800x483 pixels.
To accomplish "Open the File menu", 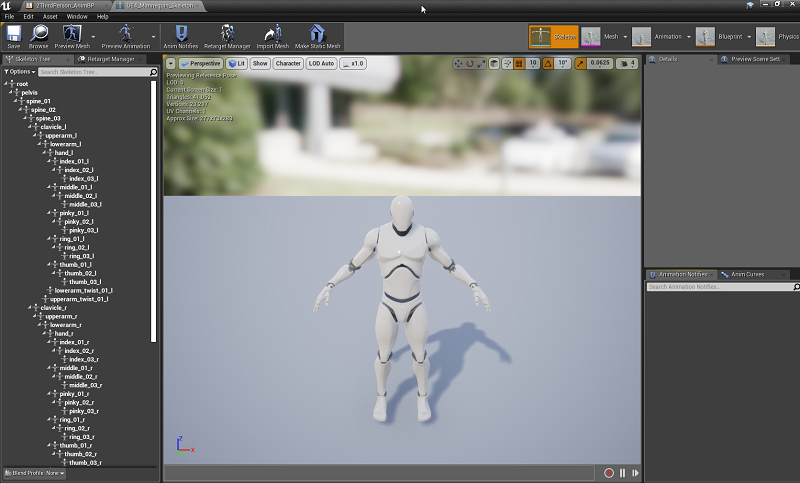I will (x=9, y=16).
